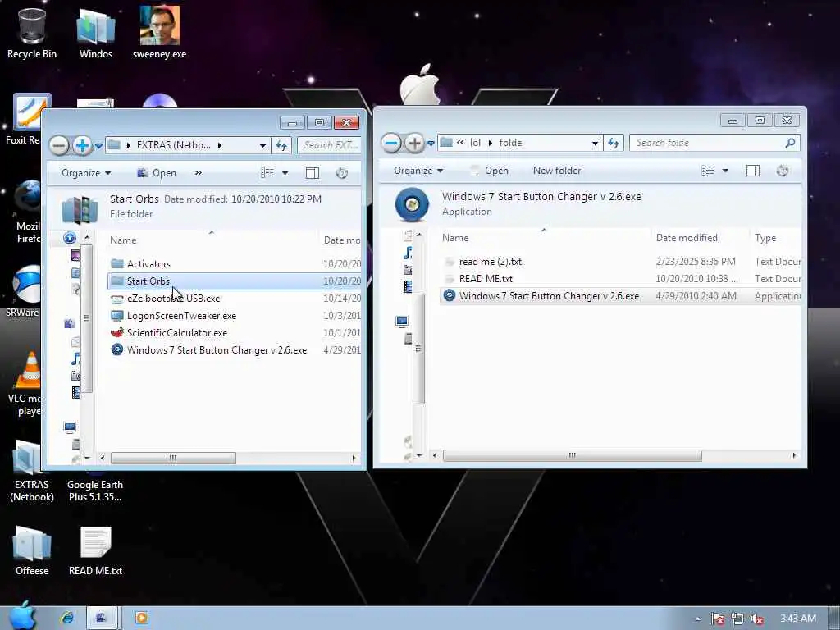The image size is (840, 630).
Task: Select READ ME.txt file on desktop
Action: (x=95, y=550)
